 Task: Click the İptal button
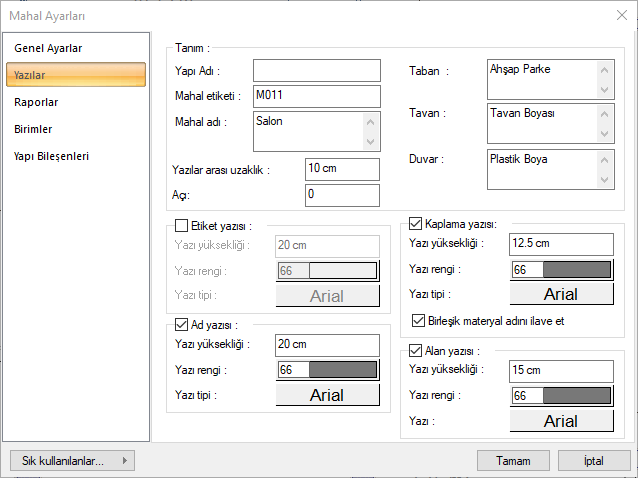click(x=593, y=460)
